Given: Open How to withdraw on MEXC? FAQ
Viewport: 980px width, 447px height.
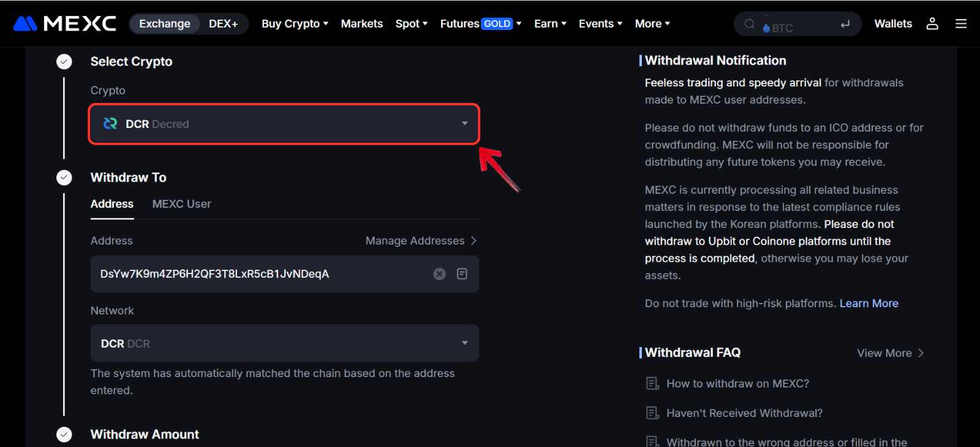Looking at the screenshot, I should point(737,384).
